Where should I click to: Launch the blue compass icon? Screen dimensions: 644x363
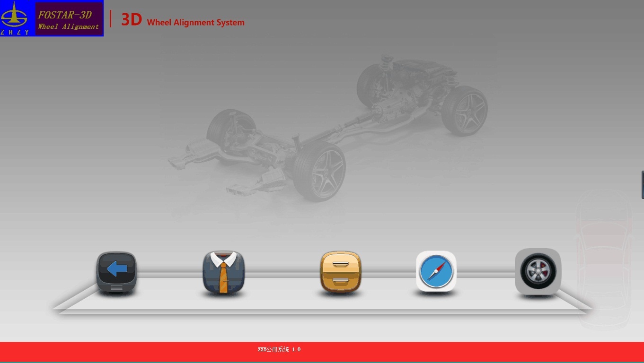pos(436,271)
